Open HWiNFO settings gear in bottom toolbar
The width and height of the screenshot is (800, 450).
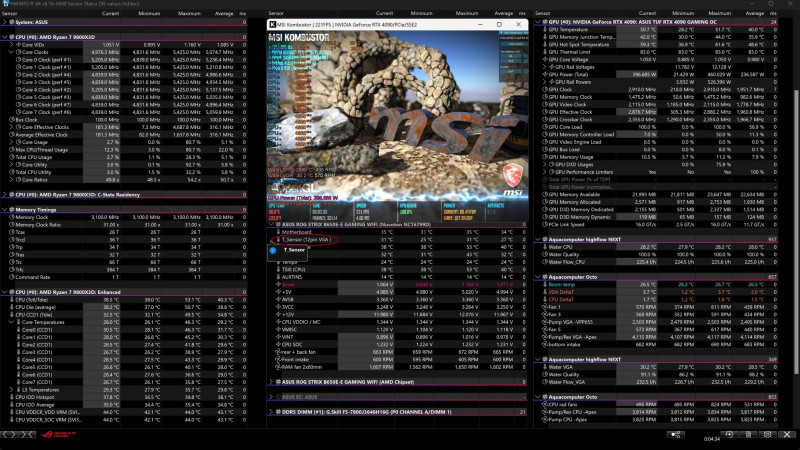click(x=767, y=434)
